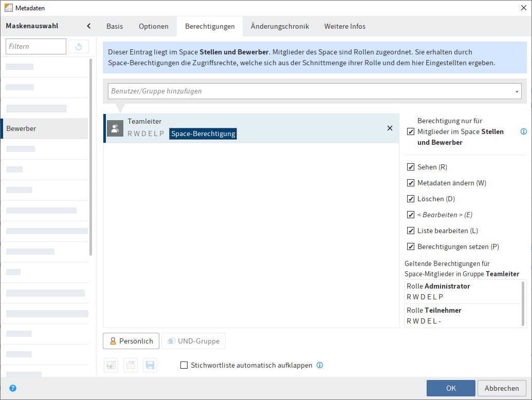This screenshot has width=532, height=400.
Task: Save the permission settings via floppy disk icon
Action: [x=150, y=365]
